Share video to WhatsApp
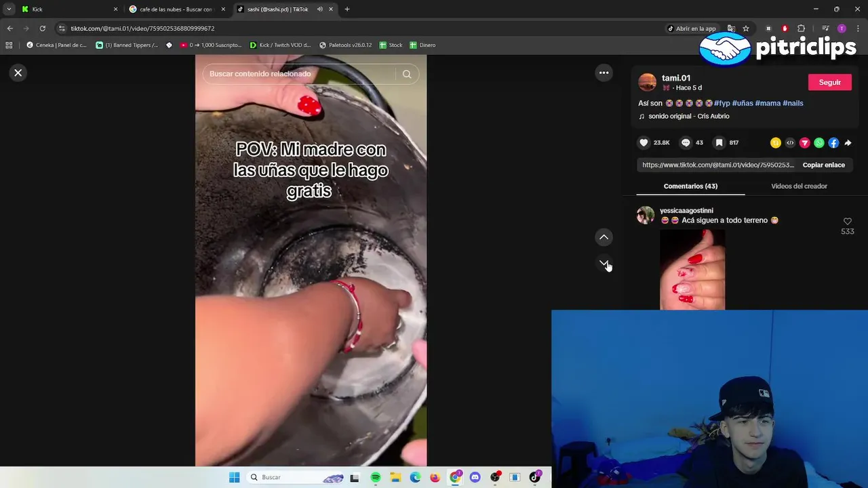868x488 pixels. click(x=819, y=142)
